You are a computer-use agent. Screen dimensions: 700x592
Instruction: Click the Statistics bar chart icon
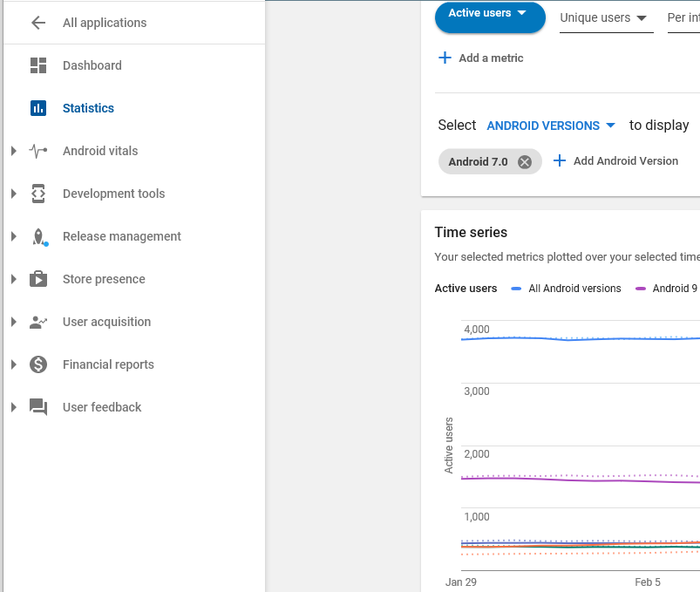point(38,108)
